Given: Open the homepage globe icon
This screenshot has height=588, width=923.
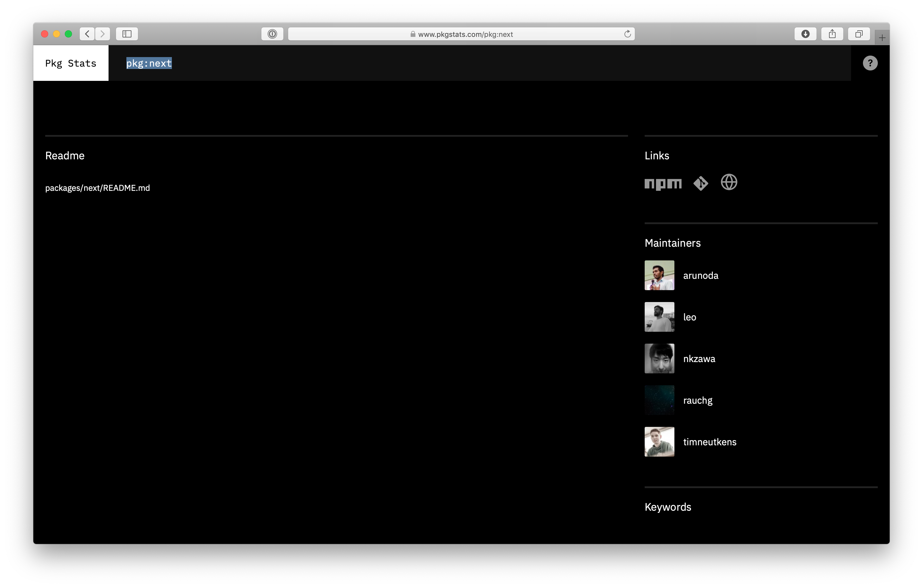Looking at the screenshot, I should (x=729, y=182).
